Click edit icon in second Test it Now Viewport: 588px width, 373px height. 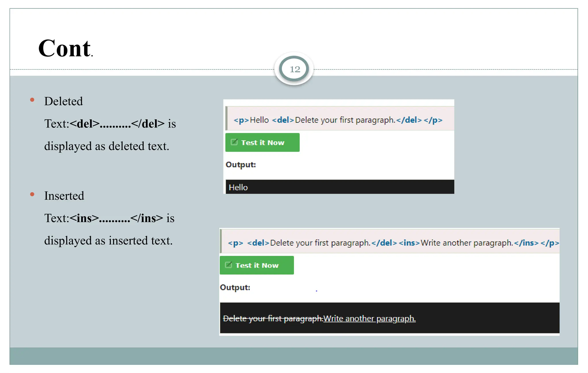[229, 265]
